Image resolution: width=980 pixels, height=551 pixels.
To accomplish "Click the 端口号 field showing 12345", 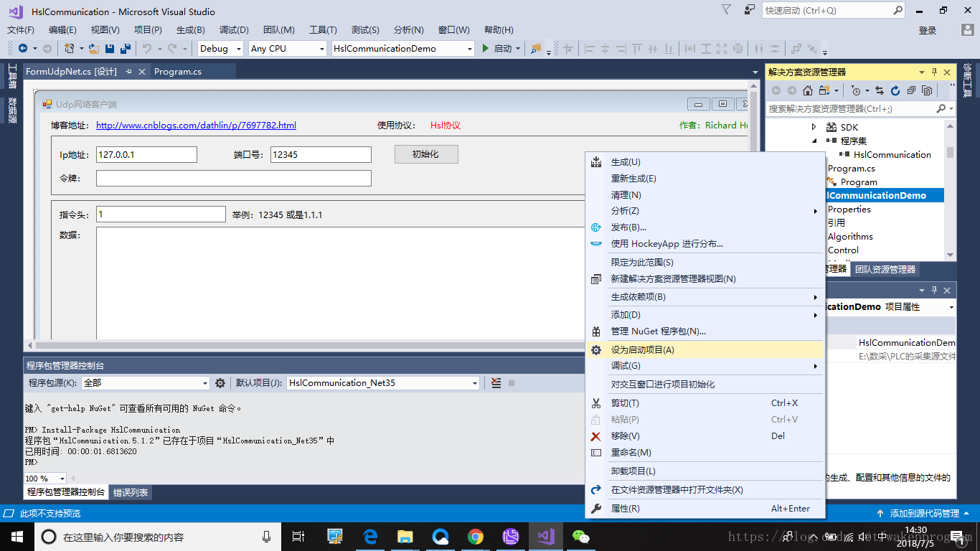I will point(321,154).
